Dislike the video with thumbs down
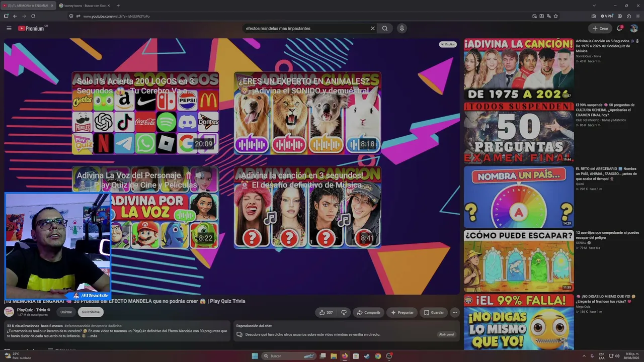 click(x=344, y=312)
